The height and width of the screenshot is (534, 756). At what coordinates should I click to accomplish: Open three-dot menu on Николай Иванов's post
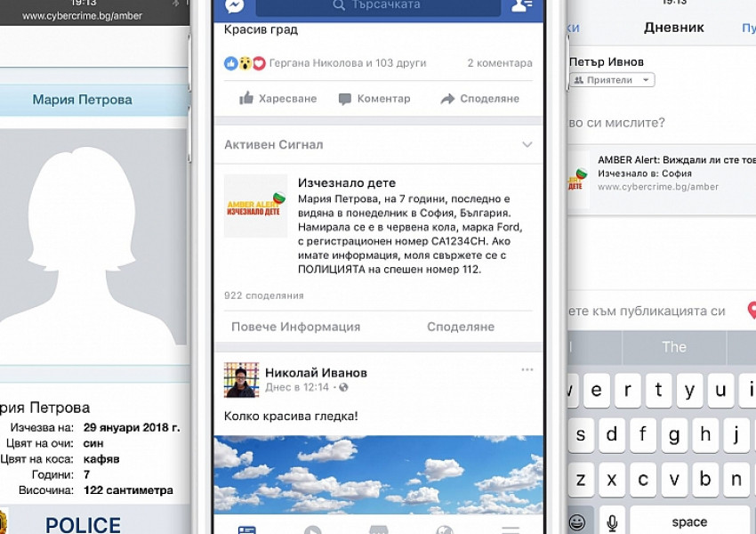(527, 369)
